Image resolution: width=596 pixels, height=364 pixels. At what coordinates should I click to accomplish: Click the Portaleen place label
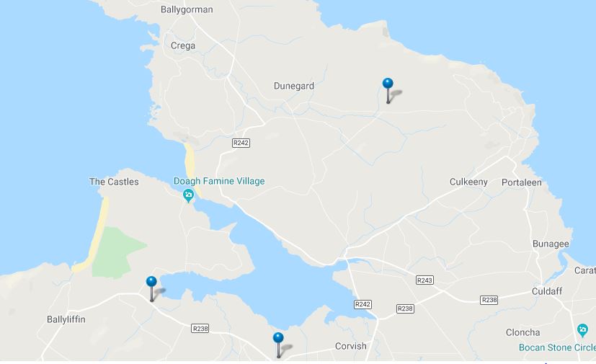pyautogui.click(x=522, y=182)
